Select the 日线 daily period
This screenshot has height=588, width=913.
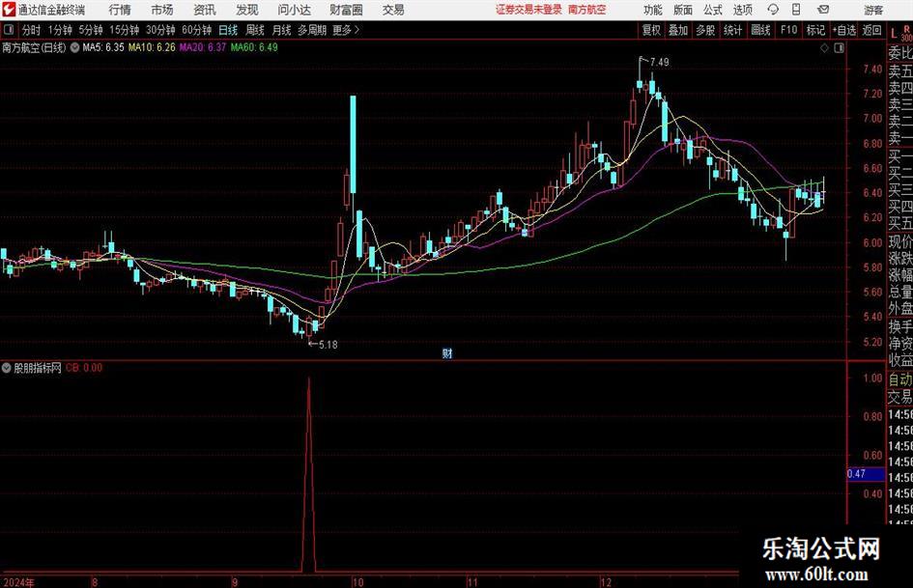pyautogui.click(x=228, y=30)
